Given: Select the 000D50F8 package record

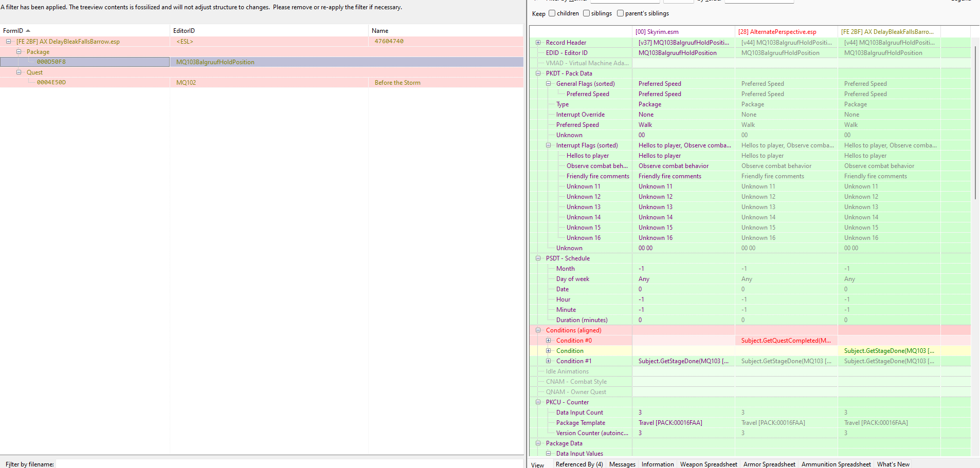Looking at the screenshot, I should [x=51, y=62].
